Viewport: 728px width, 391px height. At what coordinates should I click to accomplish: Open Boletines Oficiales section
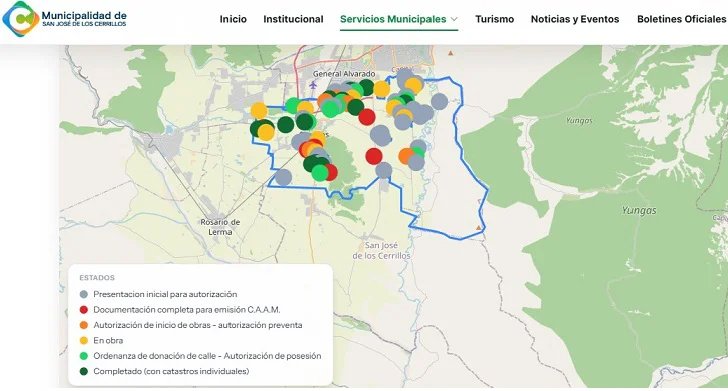click(x=681, y=19)
